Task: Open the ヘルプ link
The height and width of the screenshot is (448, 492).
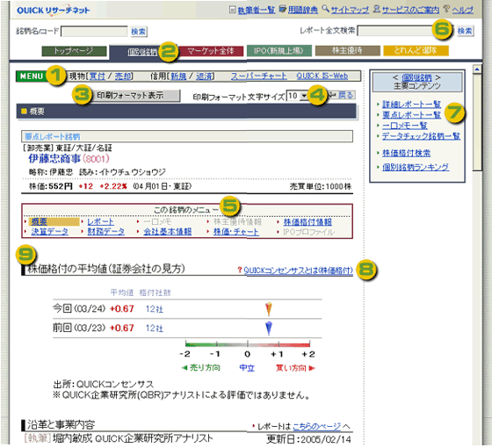Action: click(463, 10)
